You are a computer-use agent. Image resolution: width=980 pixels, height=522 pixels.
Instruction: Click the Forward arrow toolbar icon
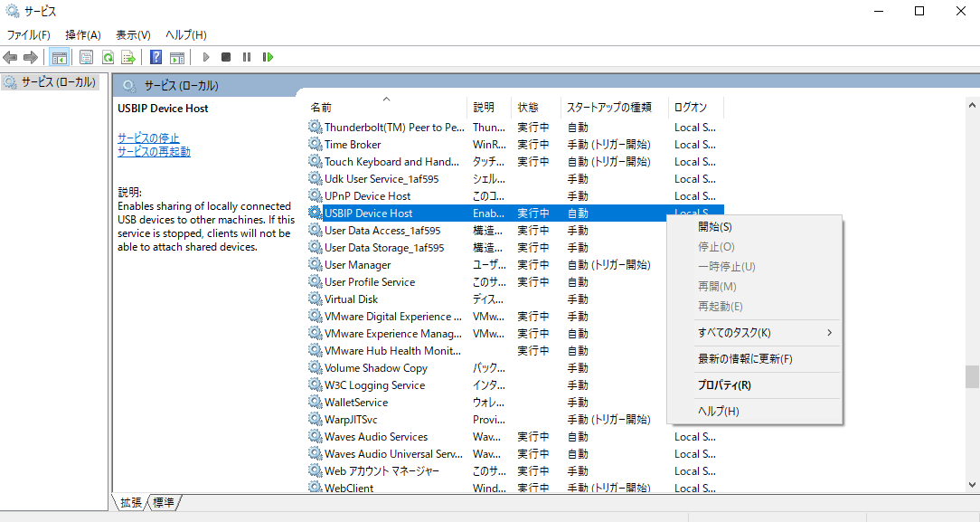[31, 58]
